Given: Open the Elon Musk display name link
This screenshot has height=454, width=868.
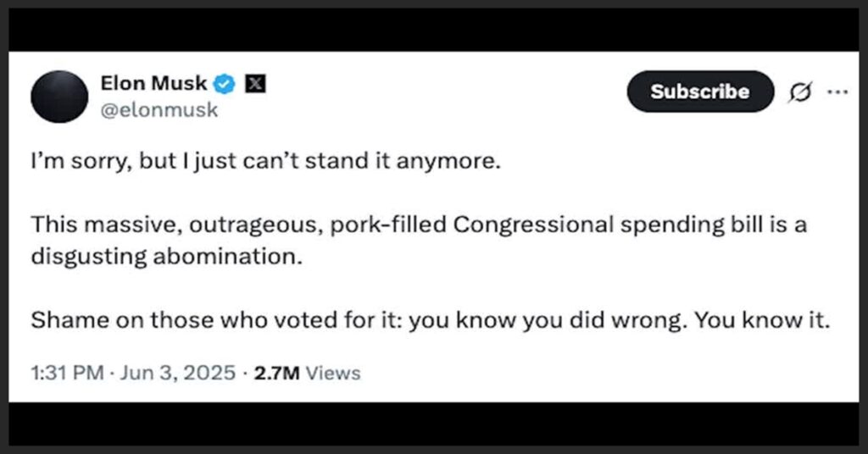Looking at the screenshot, I should tap(154, 83).
